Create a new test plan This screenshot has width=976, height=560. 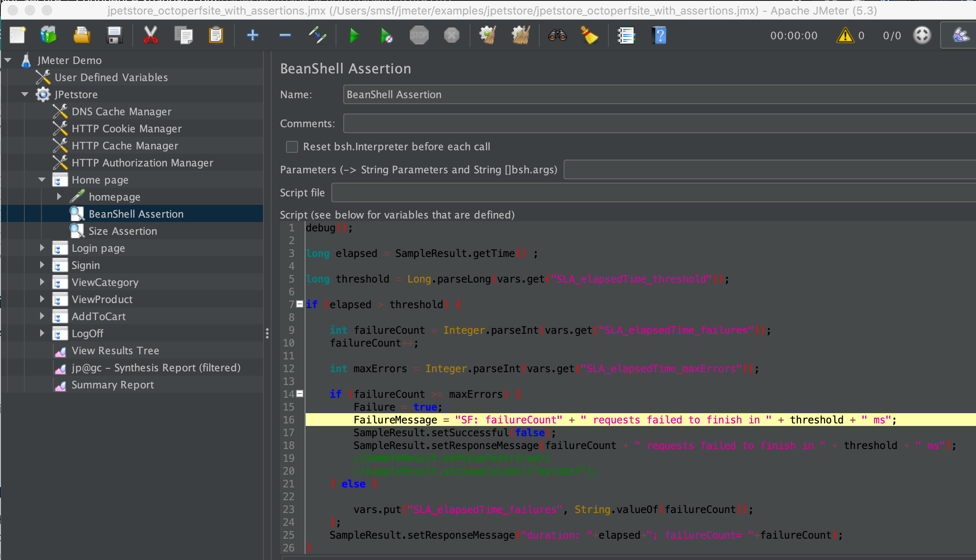click(18, 35)
